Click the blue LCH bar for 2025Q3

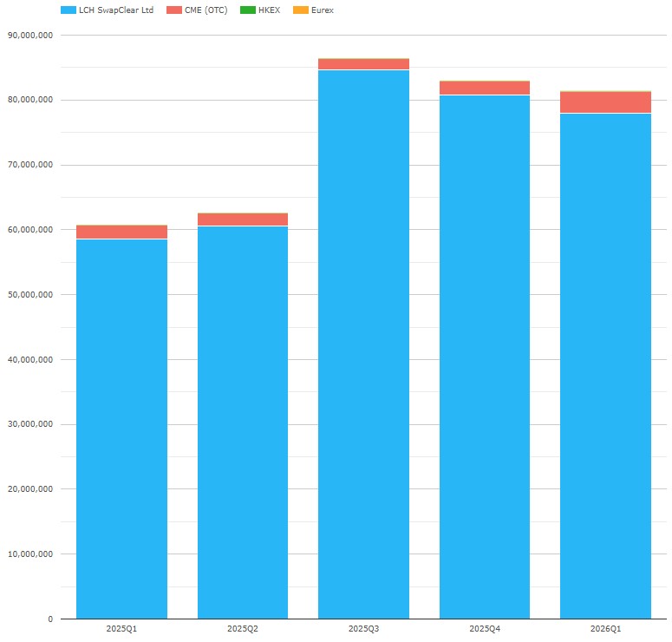click(x=363, y=347)
